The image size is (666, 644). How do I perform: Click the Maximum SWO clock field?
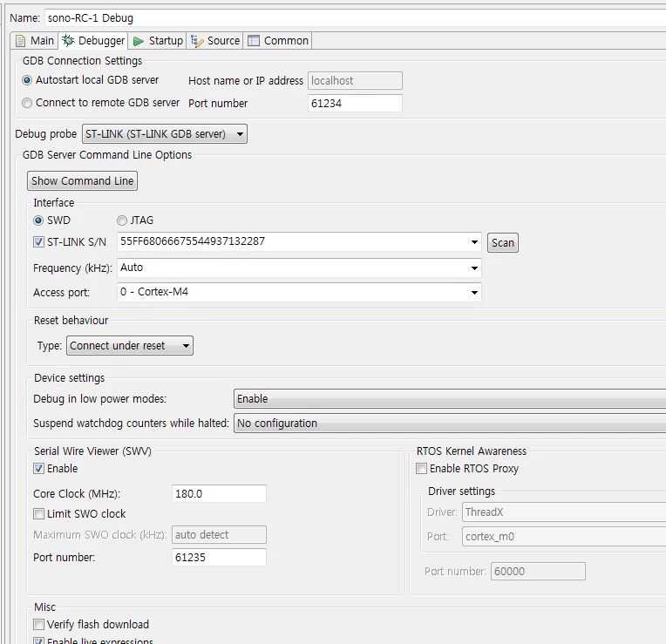[219, 534]
